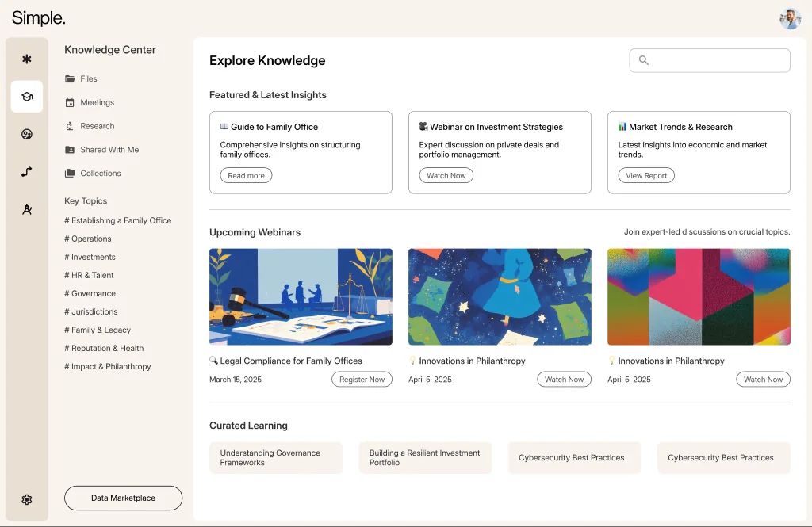The image size is (812, 527).
Task: Select the Jurisdictions topic
Action: pos(90,311)
